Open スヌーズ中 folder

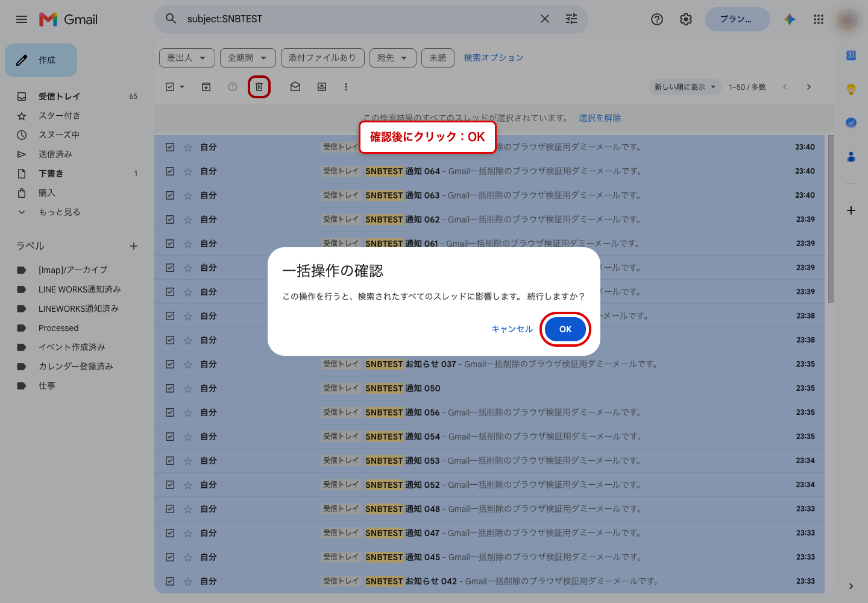point(59,135)
